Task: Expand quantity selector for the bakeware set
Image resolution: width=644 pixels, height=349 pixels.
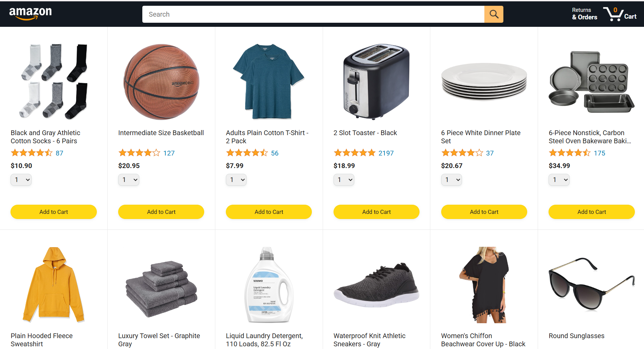Action: point(559,180)
